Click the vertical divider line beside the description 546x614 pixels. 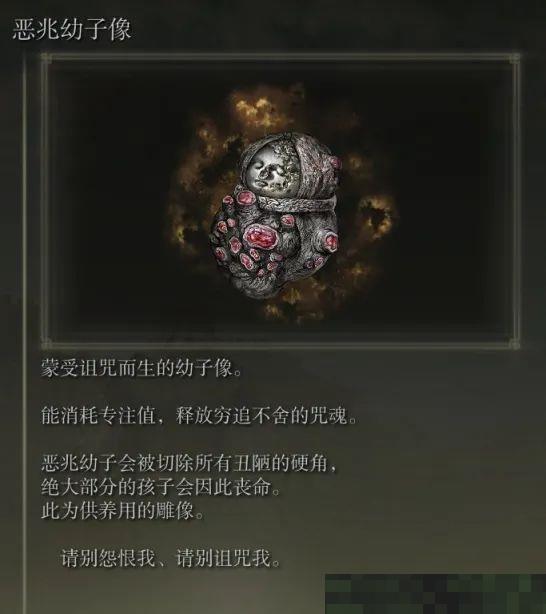[x=25, y=313]
